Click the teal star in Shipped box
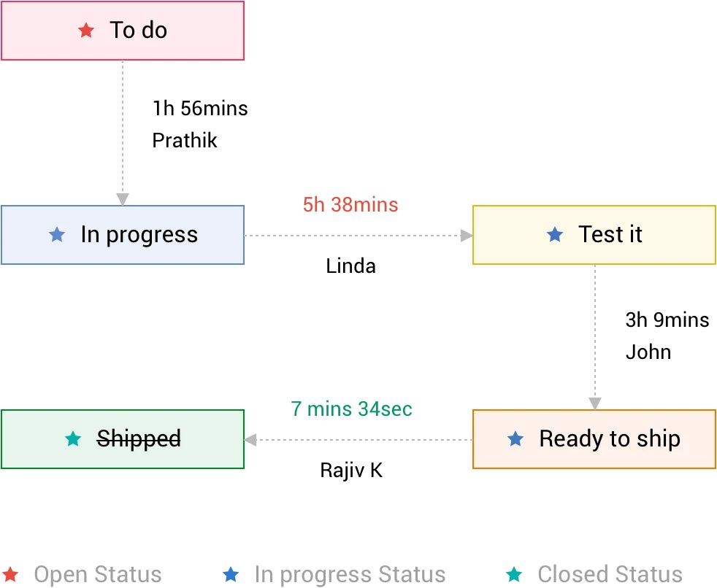The image size is (717, 588). coord(73,439)
